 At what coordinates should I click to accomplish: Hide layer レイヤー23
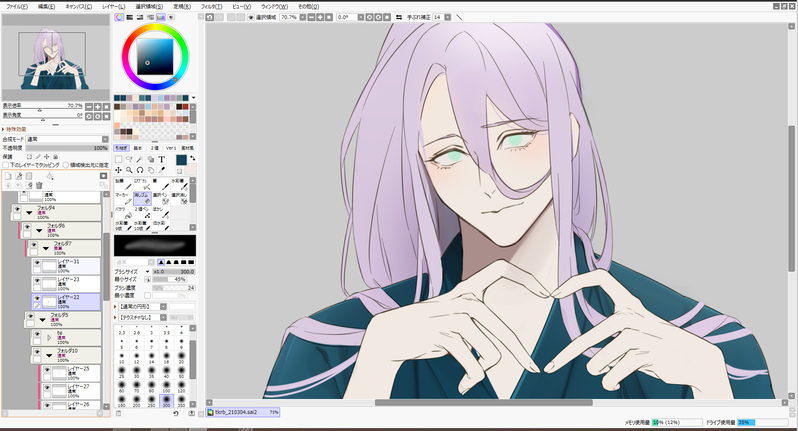(x=37, y=280)
